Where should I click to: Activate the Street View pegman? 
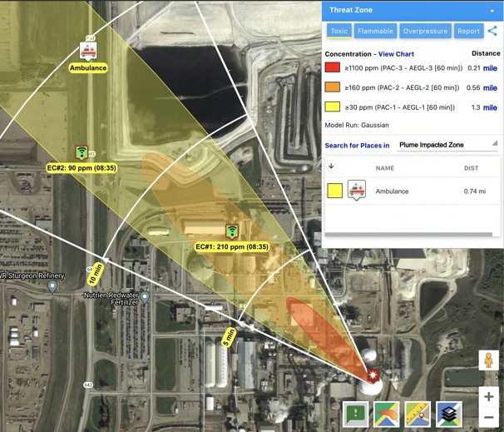[x=489, y=361]
